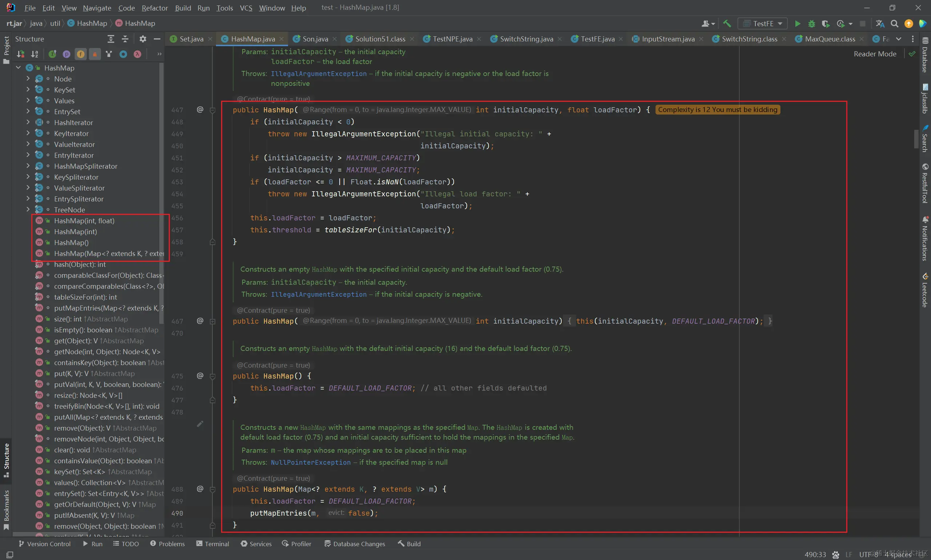Run the TestFE configuration
This screenshot has width=931, height=560.
point(798,23)
